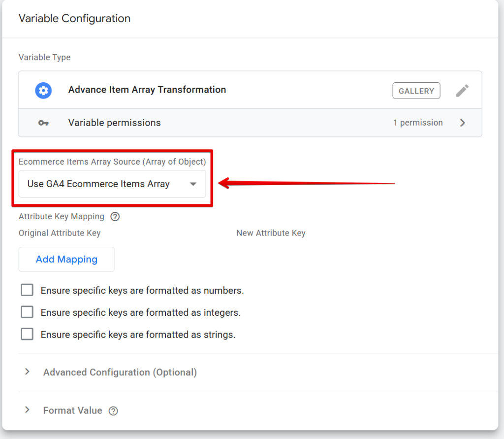Image resolution: width=504 pixels, height=439 pixels.
Task: Click the Add Mapping button
Action: point(66,259)
